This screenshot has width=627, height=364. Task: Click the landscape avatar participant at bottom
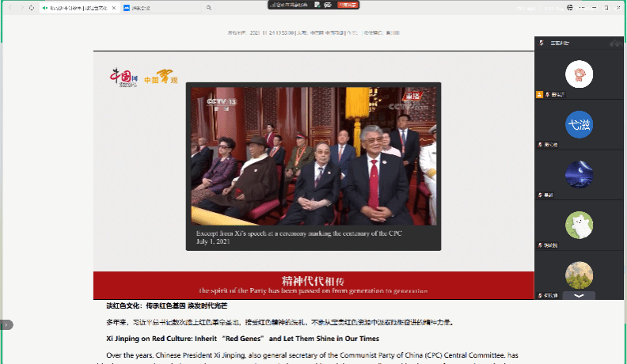pyautogui.click(x=579, y=274)
